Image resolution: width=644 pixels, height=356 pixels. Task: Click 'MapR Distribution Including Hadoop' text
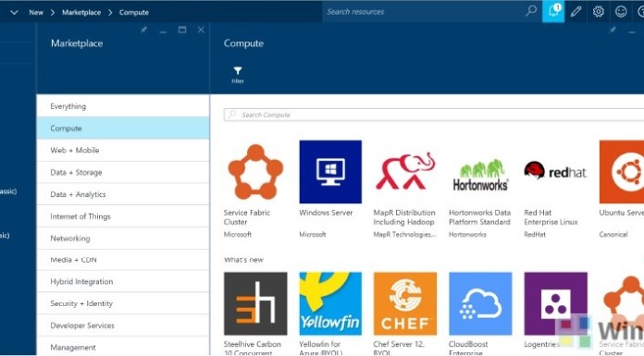(404, 217)
